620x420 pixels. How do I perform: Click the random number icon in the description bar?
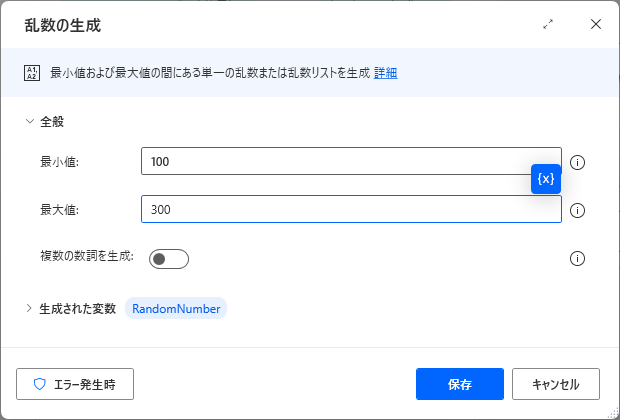(x=31, y=72)
